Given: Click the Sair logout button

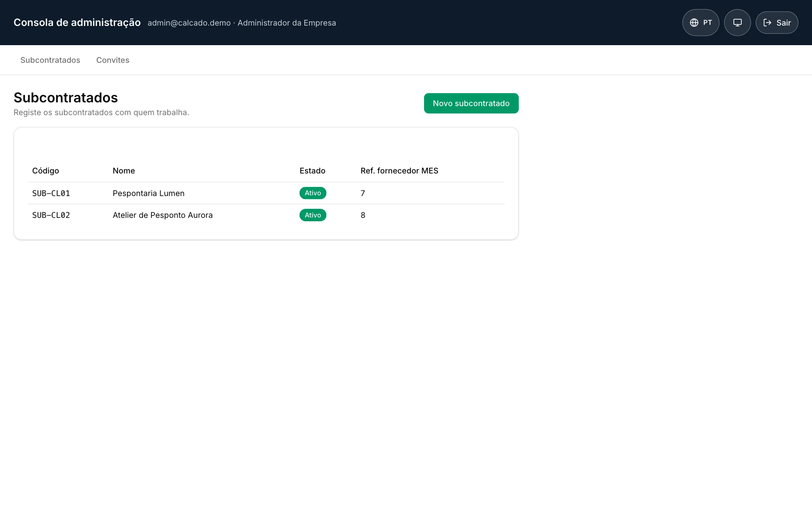Looking at the screenshot, I should pyautogui.click(x=777, y=23).
